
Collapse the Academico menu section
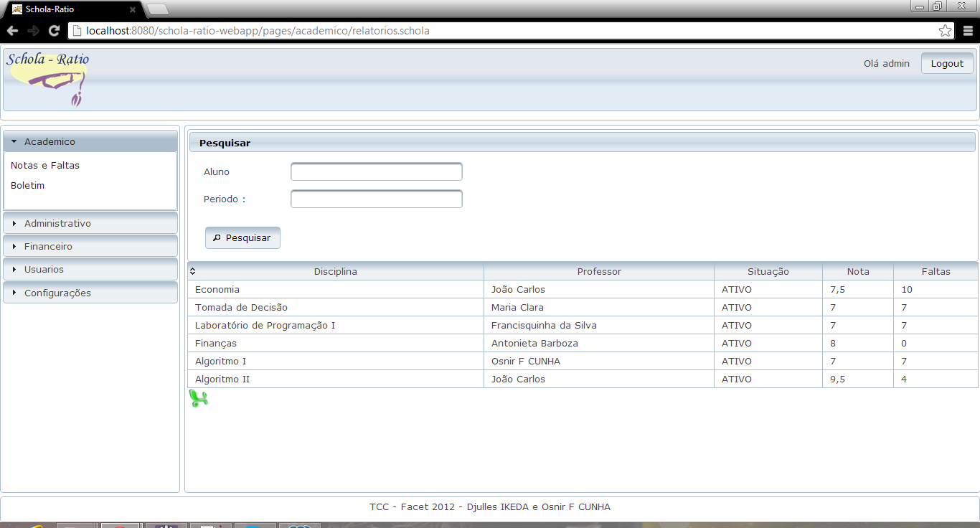(90, 141)
